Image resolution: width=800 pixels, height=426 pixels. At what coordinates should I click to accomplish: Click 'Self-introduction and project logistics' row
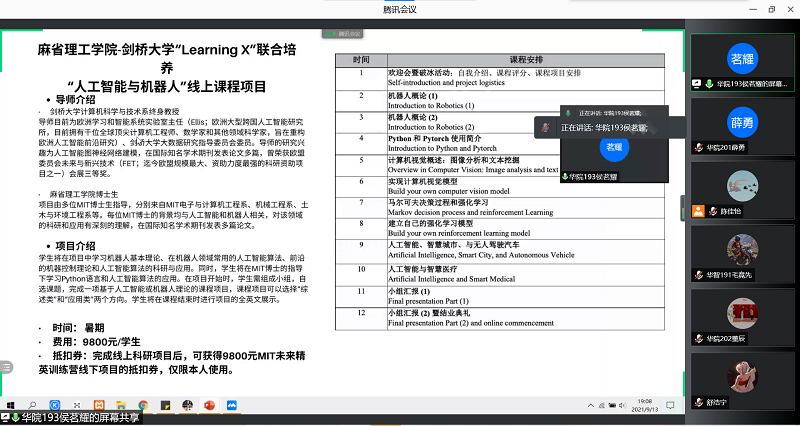pyautogui.click(x=446, y=83)
